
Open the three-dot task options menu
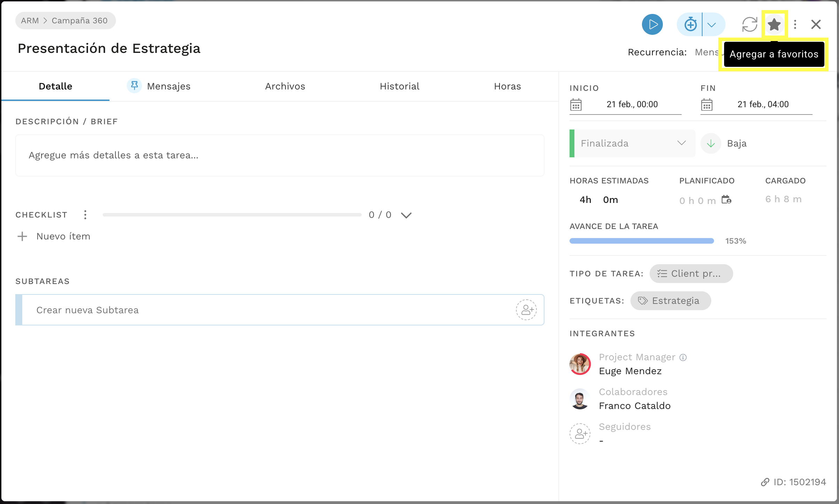(795, 24)
